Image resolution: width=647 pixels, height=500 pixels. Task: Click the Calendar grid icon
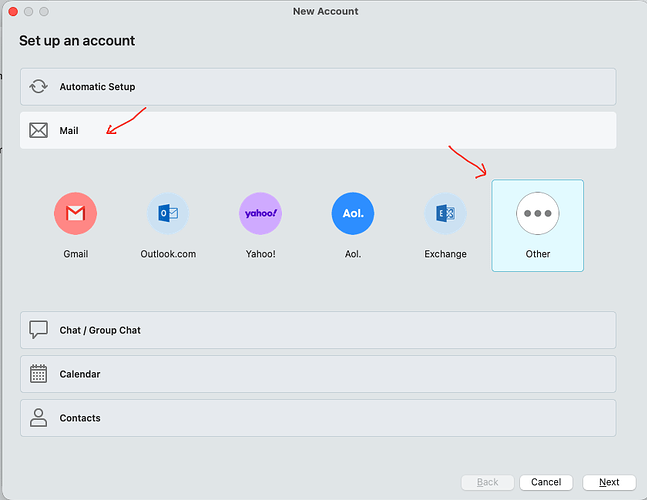[x=38, y=374]
